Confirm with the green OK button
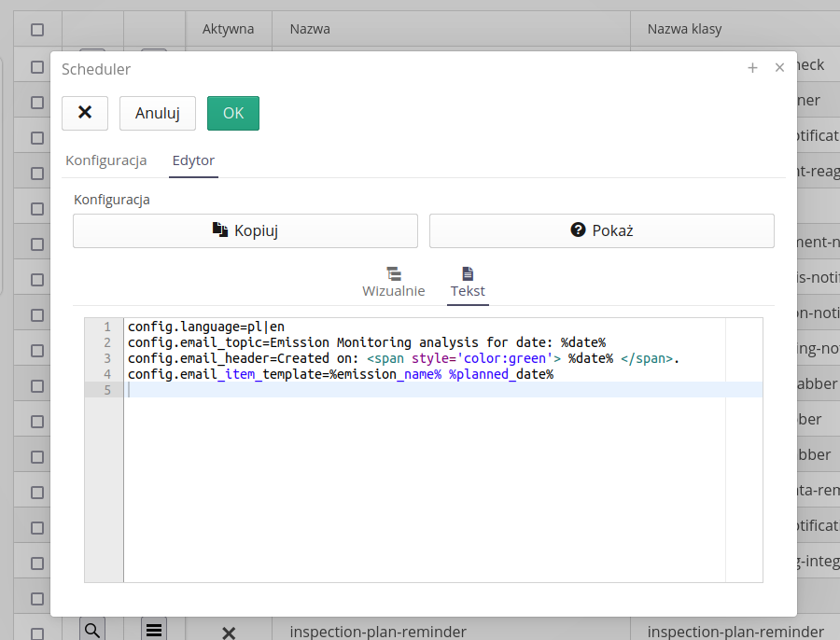The height and width of the screenshot is (640, 840). point(232,113)
